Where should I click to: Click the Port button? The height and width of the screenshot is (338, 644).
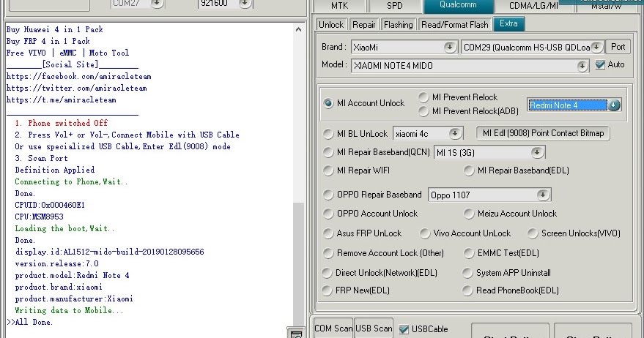click(x=618, y=47)
